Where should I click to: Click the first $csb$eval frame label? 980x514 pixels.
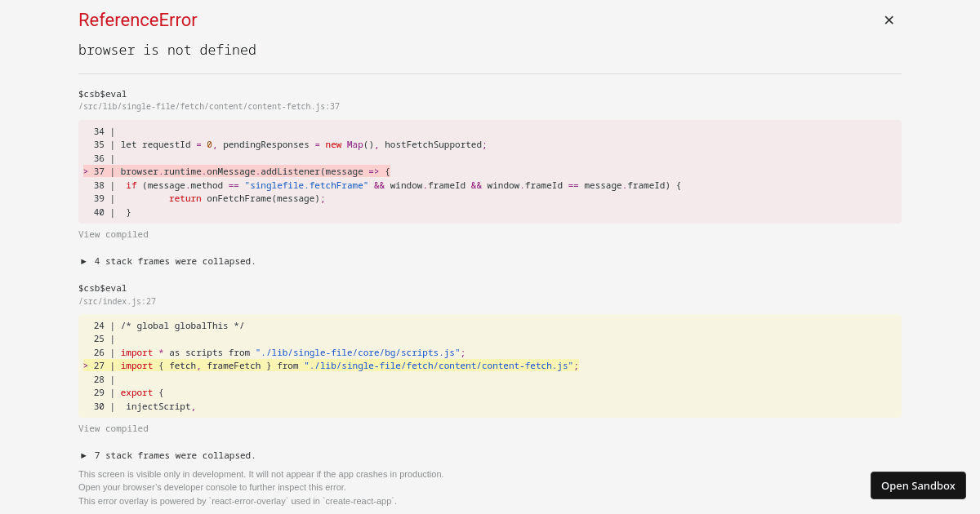point(102,94)
